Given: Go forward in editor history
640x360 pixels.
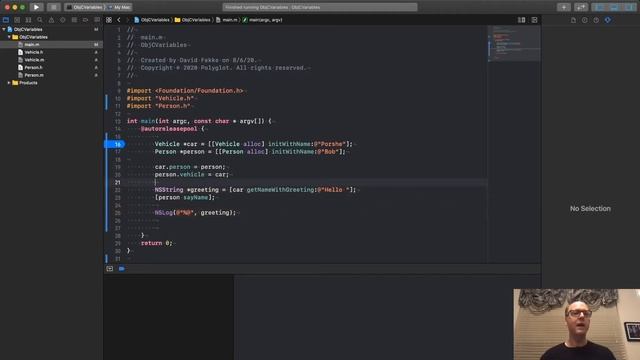Looking at the screenshot, I should pyautogui.click(x=127, y=20).
